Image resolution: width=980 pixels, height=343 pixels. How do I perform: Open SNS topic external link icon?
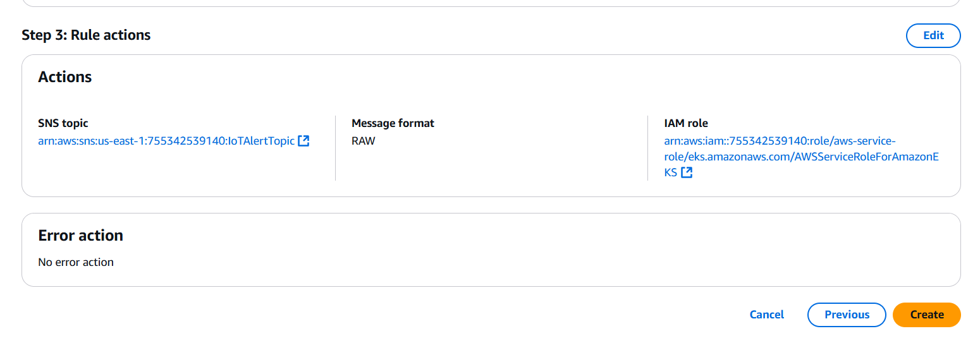(303, 141)
